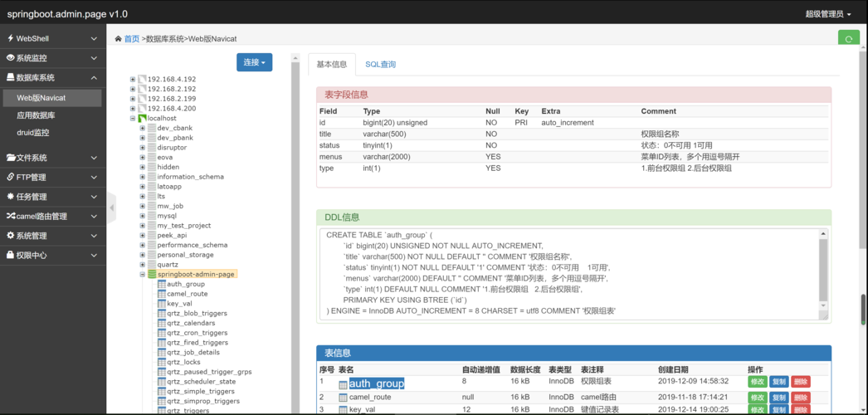The image size is (868, 415).
Task: Open the 连接 dropdown button
Action: [254, 62]
